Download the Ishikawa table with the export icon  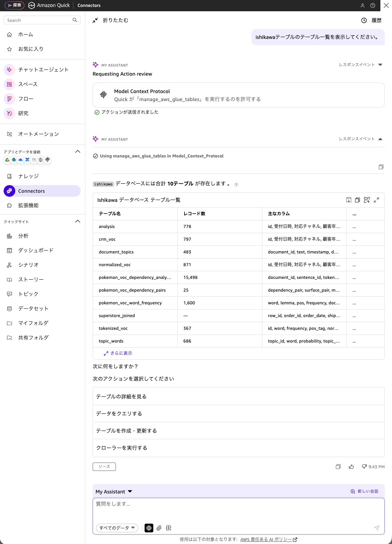348,200
